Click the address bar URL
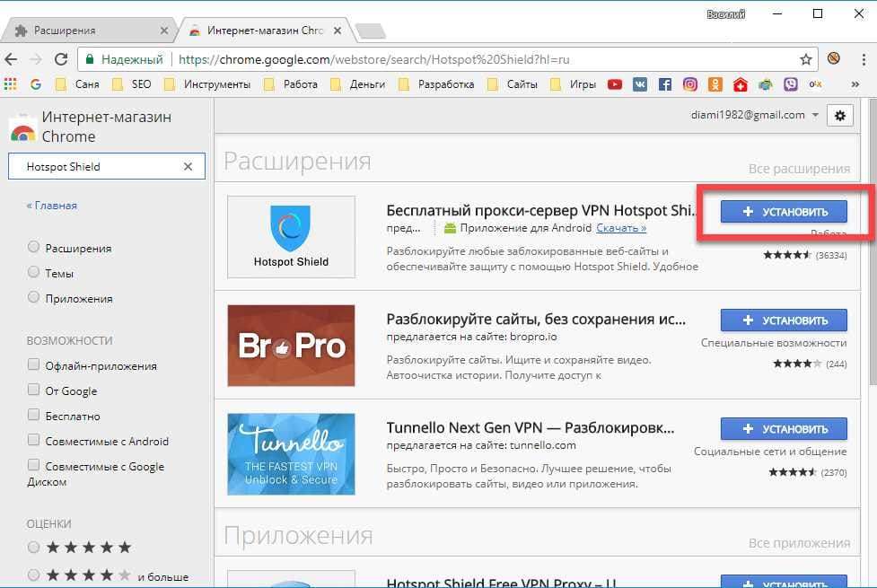The image size is (877, 588). (x=373, y=59)
